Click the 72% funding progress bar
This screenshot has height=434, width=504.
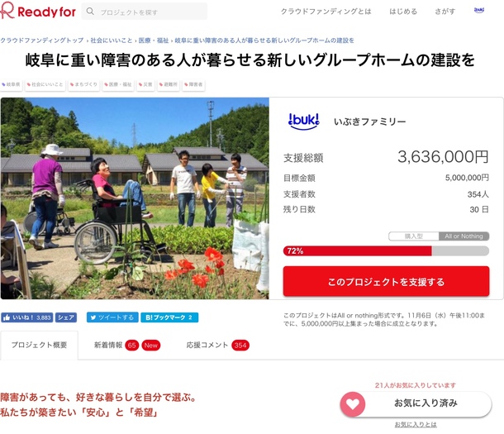point(386,250)
